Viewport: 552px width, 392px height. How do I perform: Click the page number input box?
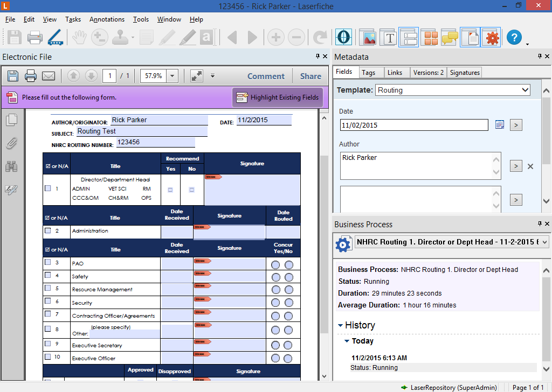pyautogui.click(x=109, y=75)
